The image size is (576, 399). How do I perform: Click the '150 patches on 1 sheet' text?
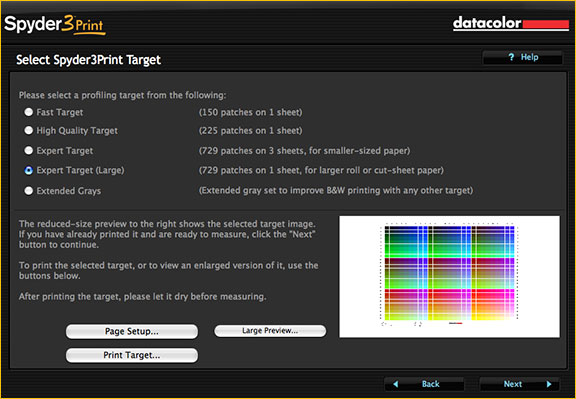(x=251, y=112)
